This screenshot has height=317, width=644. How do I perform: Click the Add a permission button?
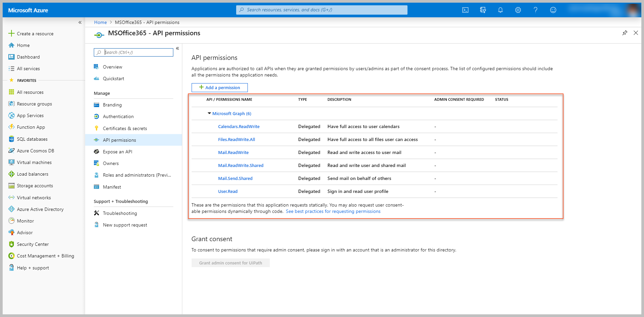pos(220,87)
